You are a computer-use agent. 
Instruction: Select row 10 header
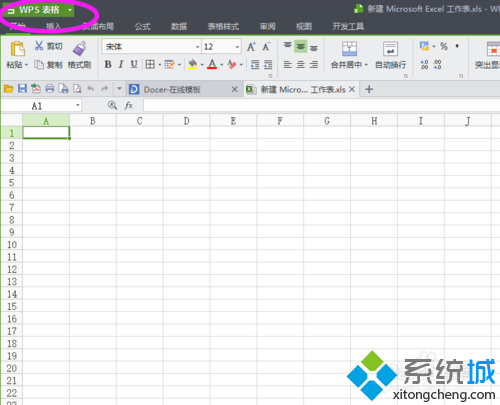12,244
